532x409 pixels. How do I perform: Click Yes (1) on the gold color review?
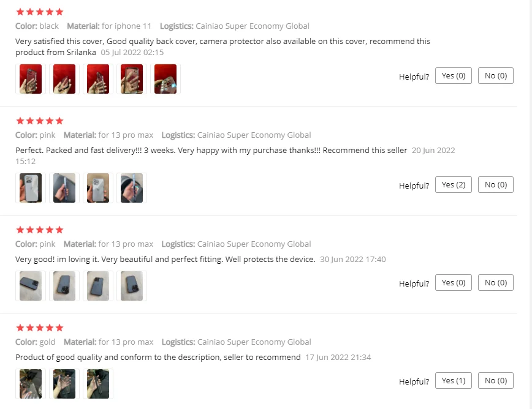(454, 381)
